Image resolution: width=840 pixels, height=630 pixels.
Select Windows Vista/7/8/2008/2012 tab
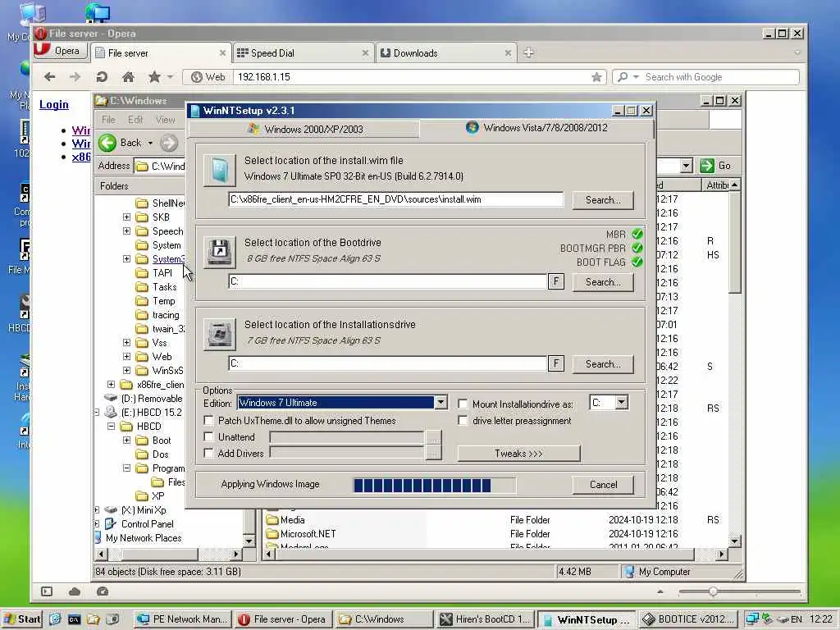point(536,128)
